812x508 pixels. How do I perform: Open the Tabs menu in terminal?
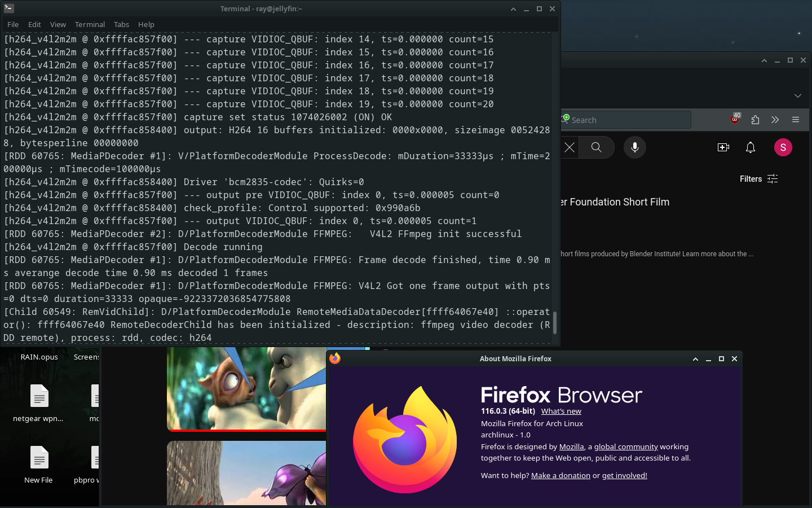pyautogui.click(x=121, y=24)
